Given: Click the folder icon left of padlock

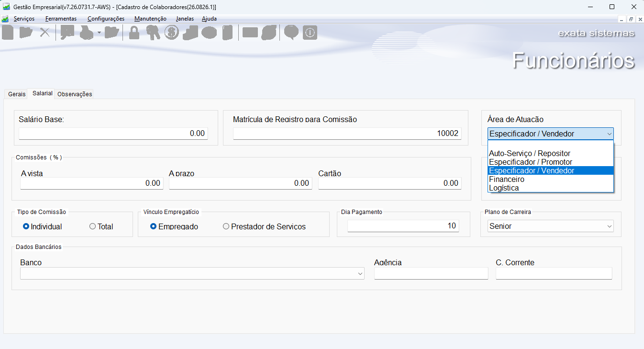Looking at the screenshot, I should [111, 33].
